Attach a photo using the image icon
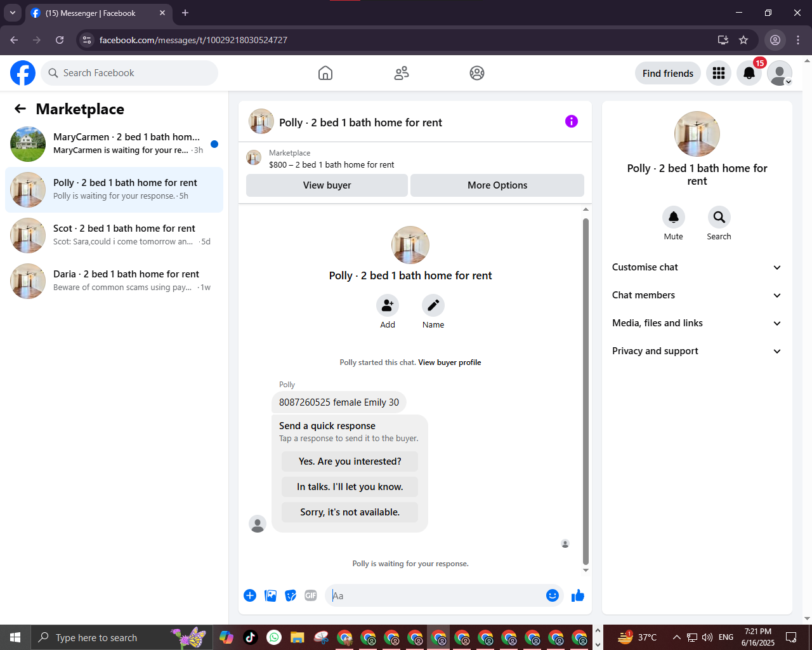 pyautogui.click(x=270, y=595)
